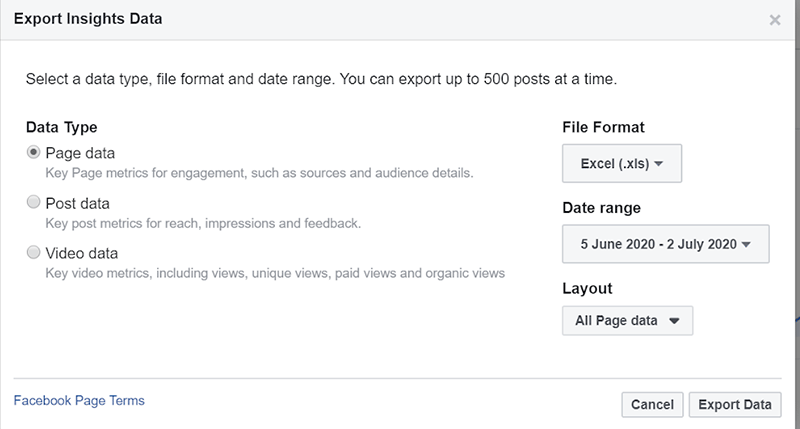Close the Export Insights Data dialog
The height and width of the screenshot is (429, 800).
[774, 20]
